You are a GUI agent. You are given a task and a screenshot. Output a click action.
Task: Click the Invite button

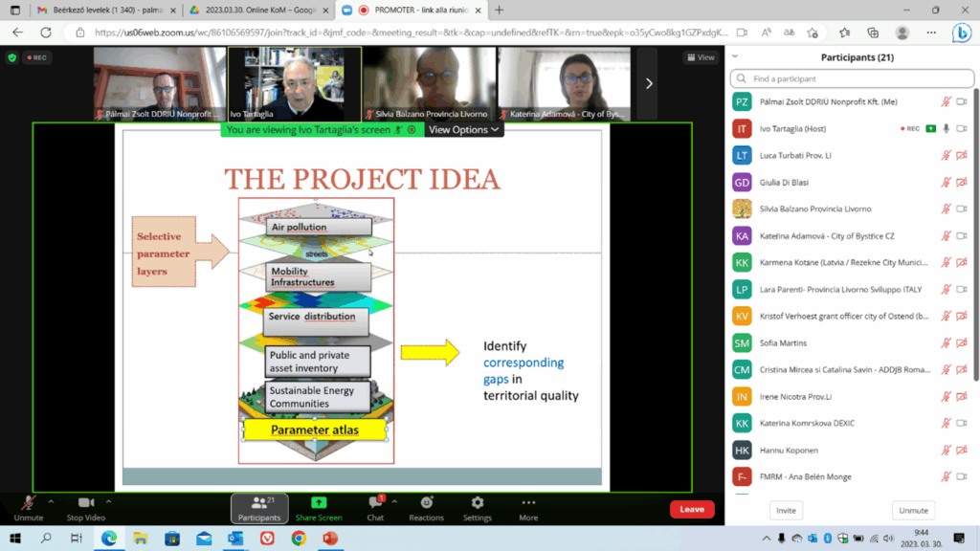pos(786,511)
